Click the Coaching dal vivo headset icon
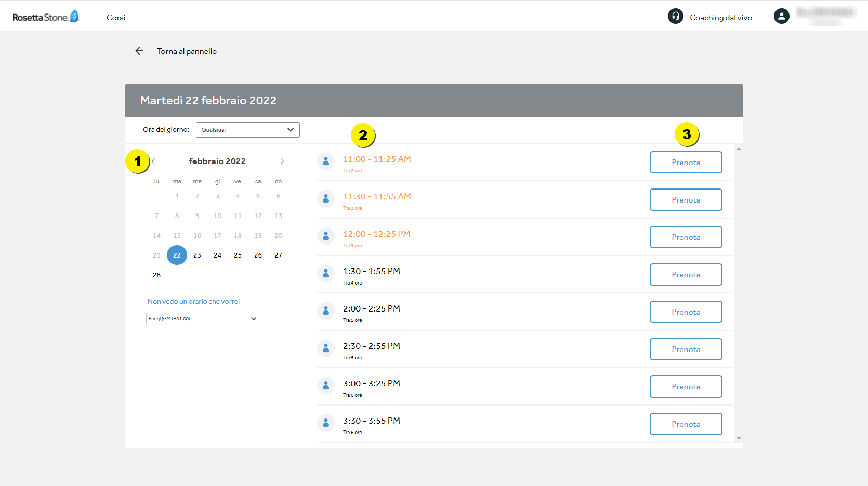This screenshot has height=486, width=868. point(675,16)
